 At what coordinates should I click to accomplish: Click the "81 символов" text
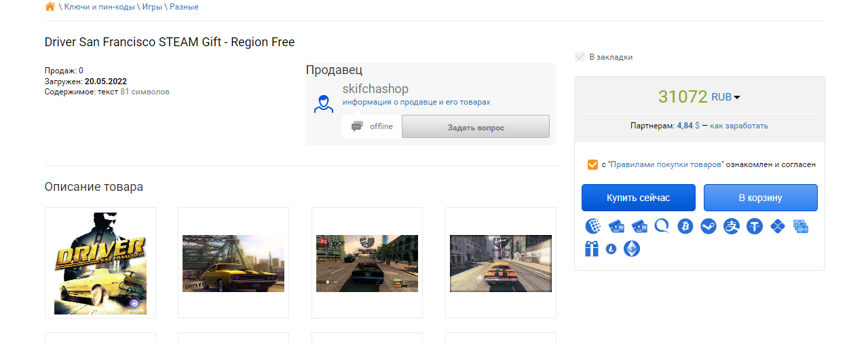pyautogui.click(x=145, y=91)
